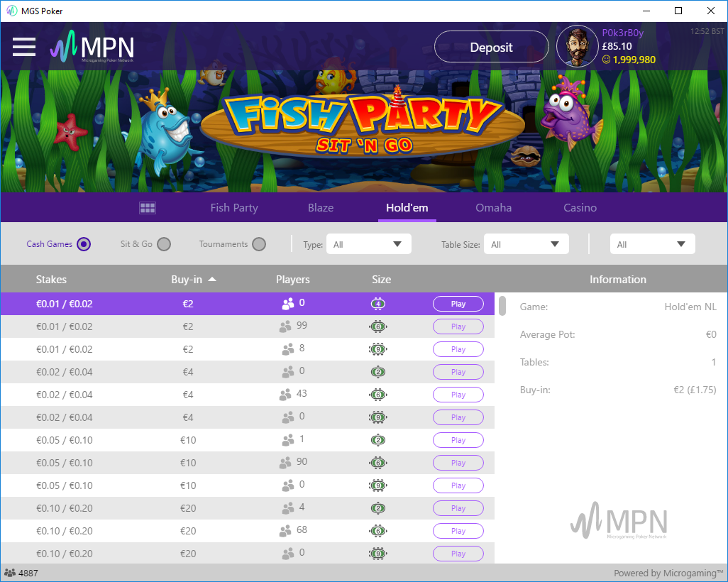Click players icon in the 68 players row
The image size is (728, 582).
(285, 531)
